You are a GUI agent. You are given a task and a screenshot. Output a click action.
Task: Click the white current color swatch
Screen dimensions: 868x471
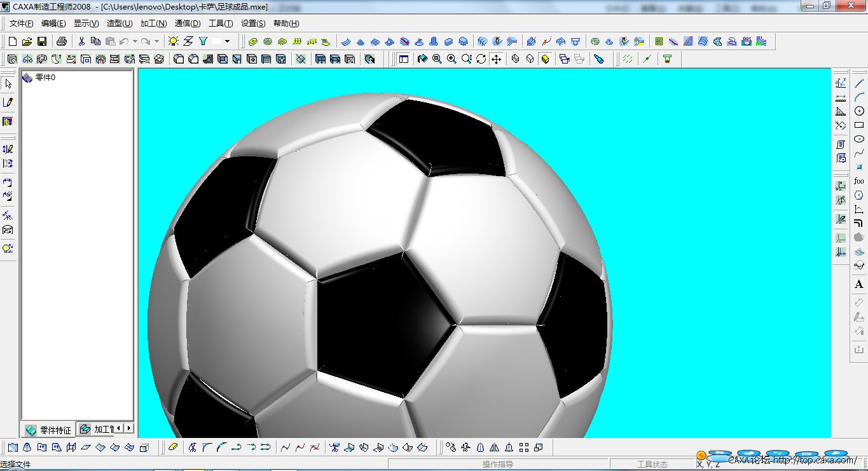pyautogui.click(x=217, y=41)
